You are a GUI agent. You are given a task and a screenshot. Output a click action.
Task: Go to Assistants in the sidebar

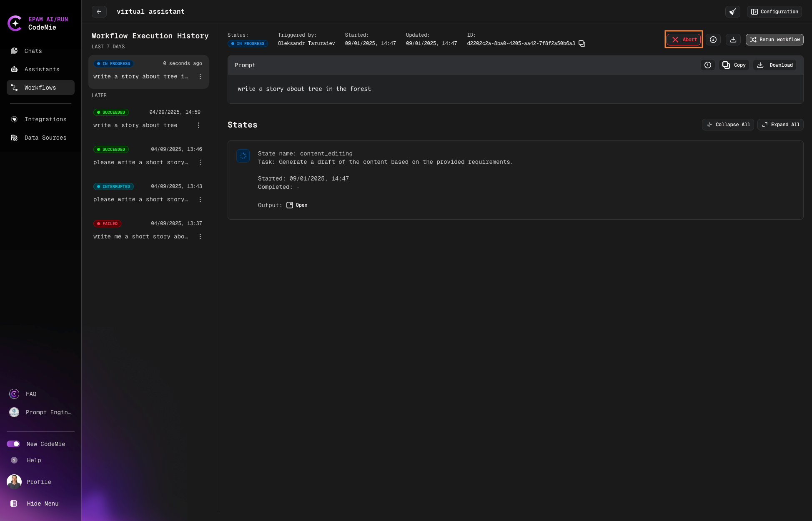coord(42,69)
